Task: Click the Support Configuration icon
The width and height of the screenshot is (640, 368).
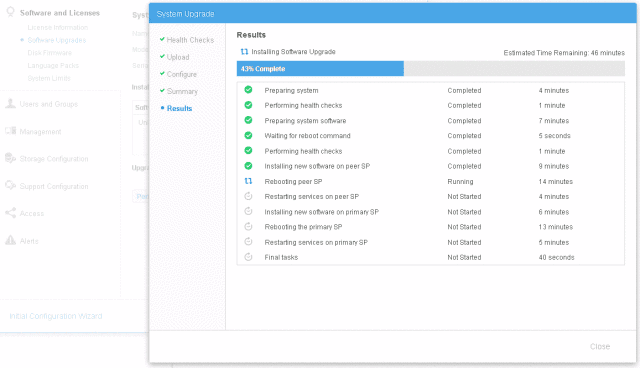Action: click(x=10, y=186)
